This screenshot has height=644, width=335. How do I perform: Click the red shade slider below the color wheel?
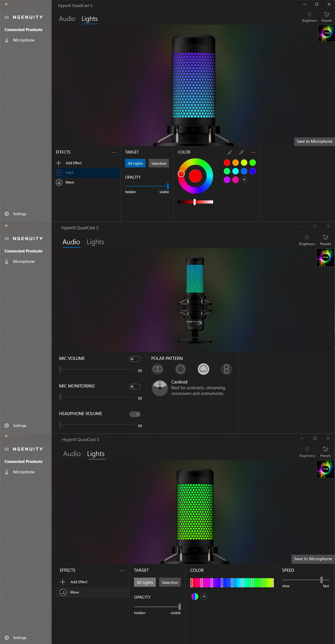click(195, 202)
